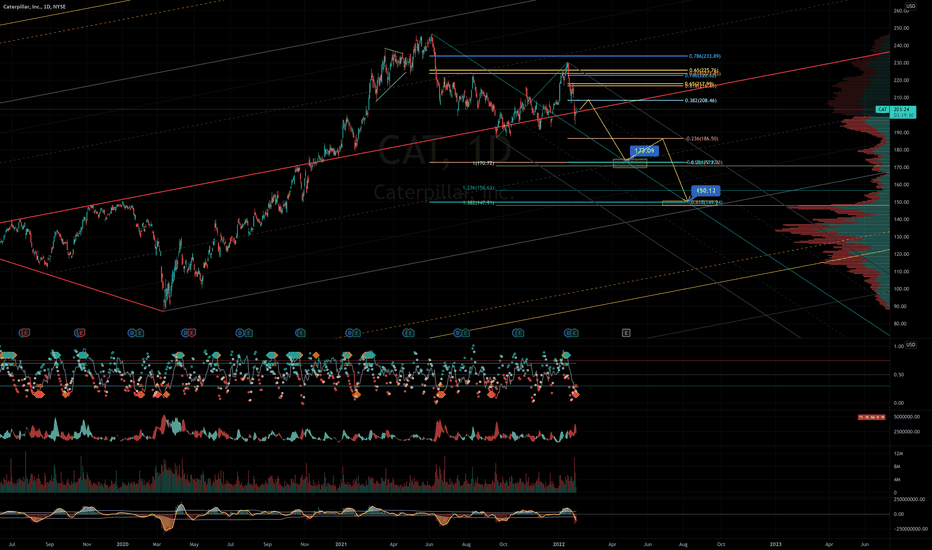Select the blue price callout above 170 level

[644, 151]
